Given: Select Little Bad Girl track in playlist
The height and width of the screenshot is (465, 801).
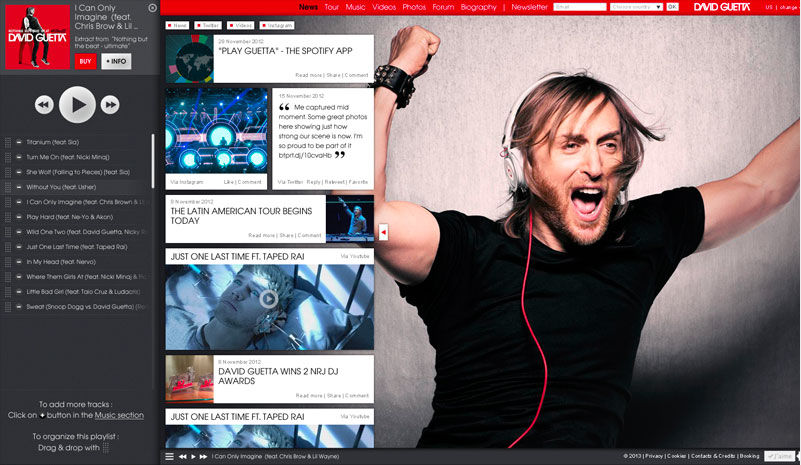Looking at the screenshot, I should point(83,292).
